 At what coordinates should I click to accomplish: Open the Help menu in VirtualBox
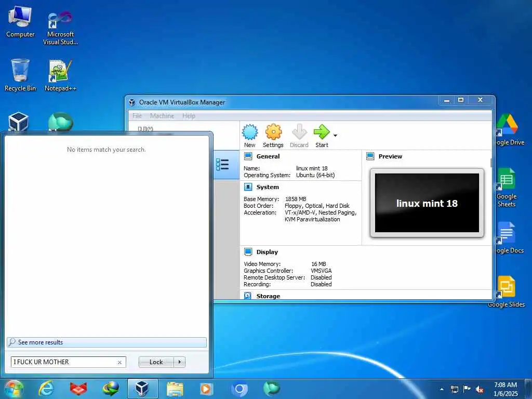pos(189,116)
